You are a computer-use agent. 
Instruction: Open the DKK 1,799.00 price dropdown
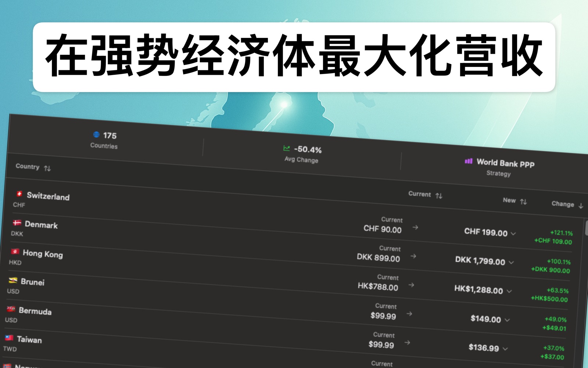coord(512,262)
